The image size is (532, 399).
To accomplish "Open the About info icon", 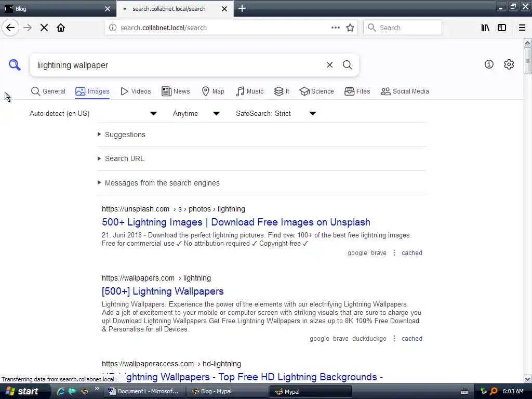I will (489, 64).
